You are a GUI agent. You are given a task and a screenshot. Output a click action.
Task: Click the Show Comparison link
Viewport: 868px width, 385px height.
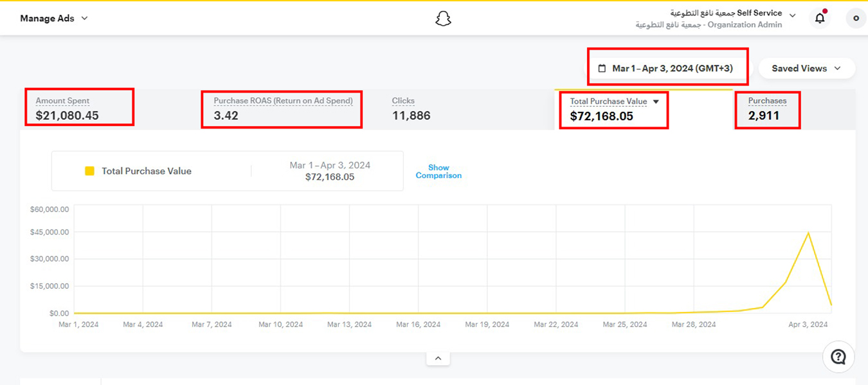tap(439, 172)
